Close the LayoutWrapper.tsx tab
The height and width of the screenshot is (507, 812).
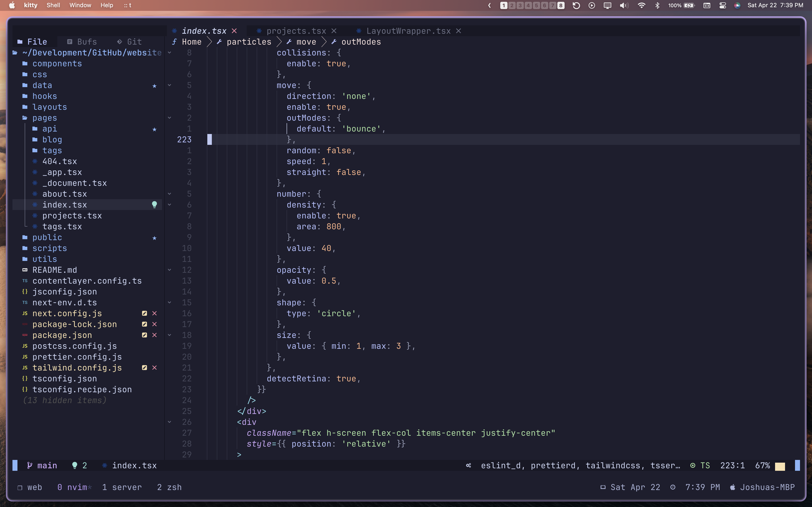[458, 31]
